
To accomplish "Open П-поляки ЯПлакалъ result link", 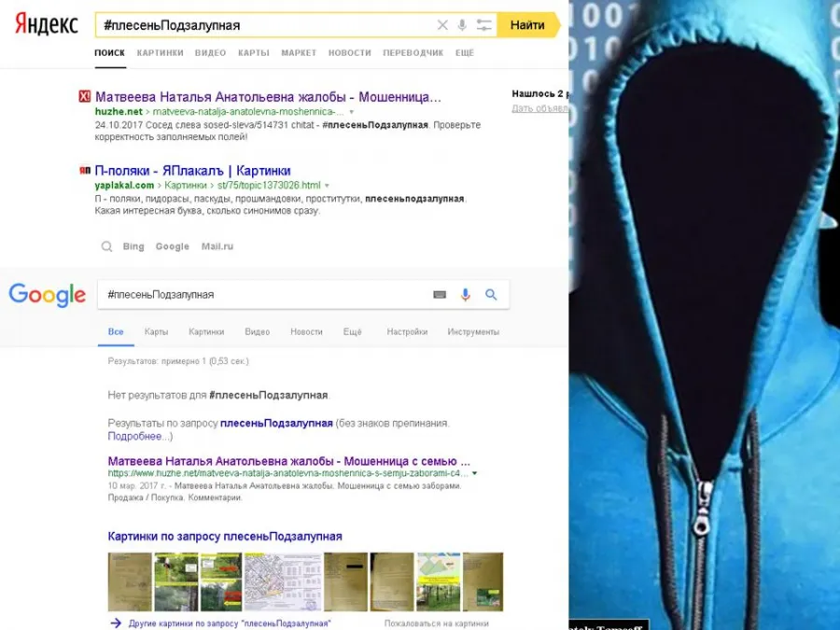I will coord(193,171).
